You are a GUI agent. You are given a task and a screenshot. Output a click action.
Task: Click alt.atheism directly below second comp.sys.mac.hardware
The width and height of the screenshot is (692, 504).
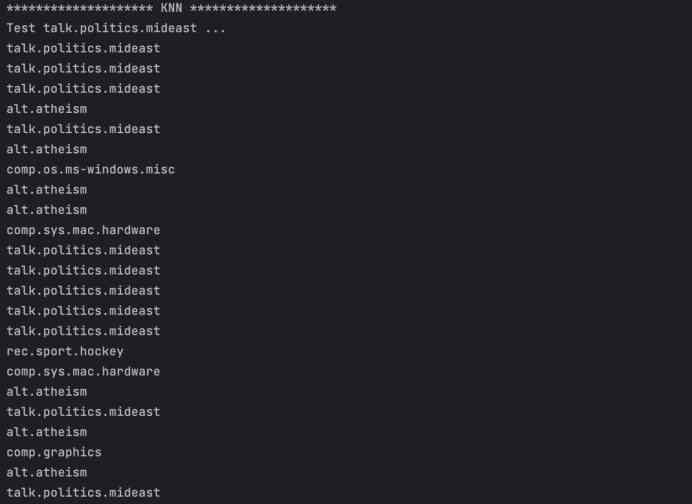[46, 392]
